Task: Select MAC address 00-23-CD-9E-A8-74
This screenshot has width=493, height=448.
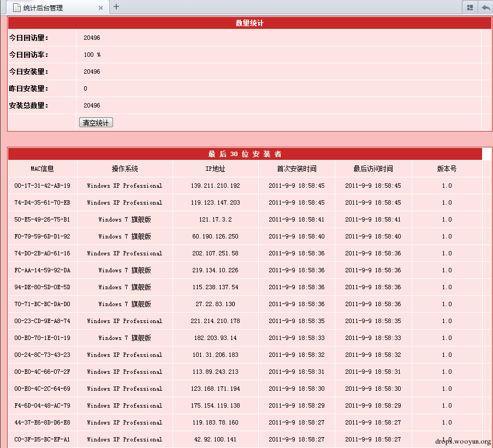Action: [x=43, y=321]
